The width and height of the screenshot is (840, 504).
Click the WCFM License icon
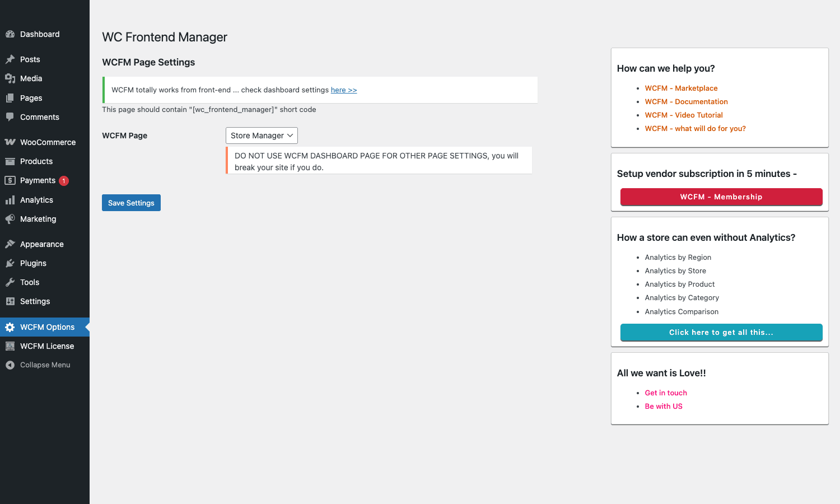click(10, 346)
